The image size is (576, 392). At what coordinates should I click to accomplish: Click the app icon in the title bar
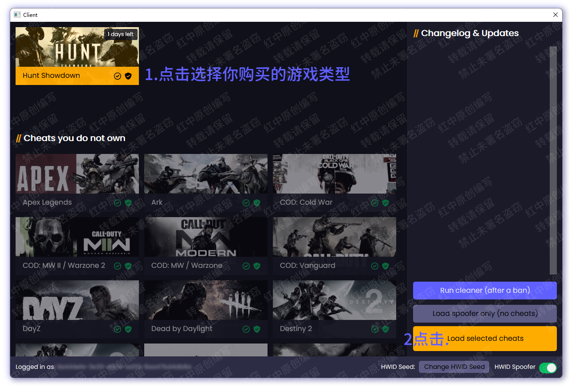click(17, 15)
